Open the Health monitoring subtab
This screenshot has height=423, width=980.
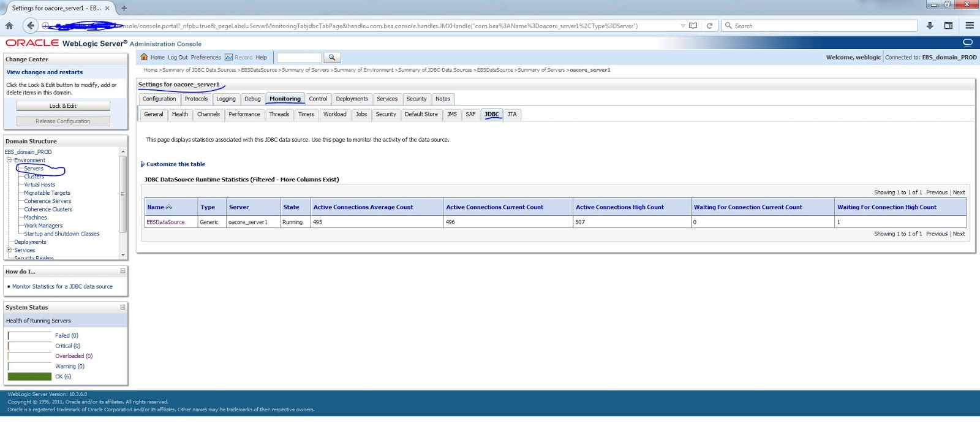180,114
